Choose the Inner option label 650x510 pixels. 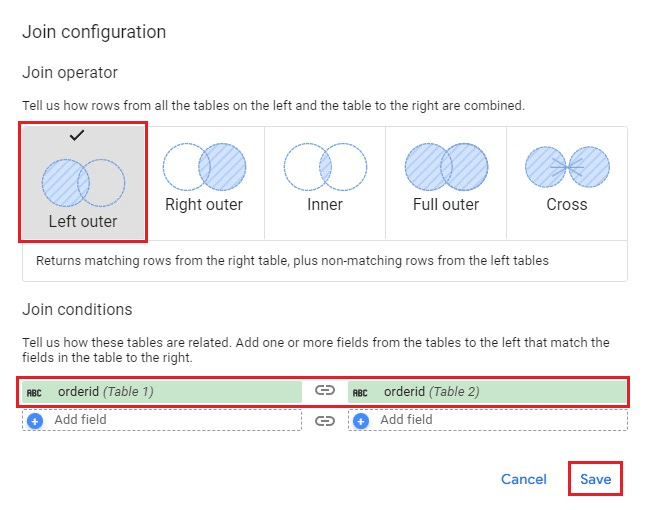325,204
